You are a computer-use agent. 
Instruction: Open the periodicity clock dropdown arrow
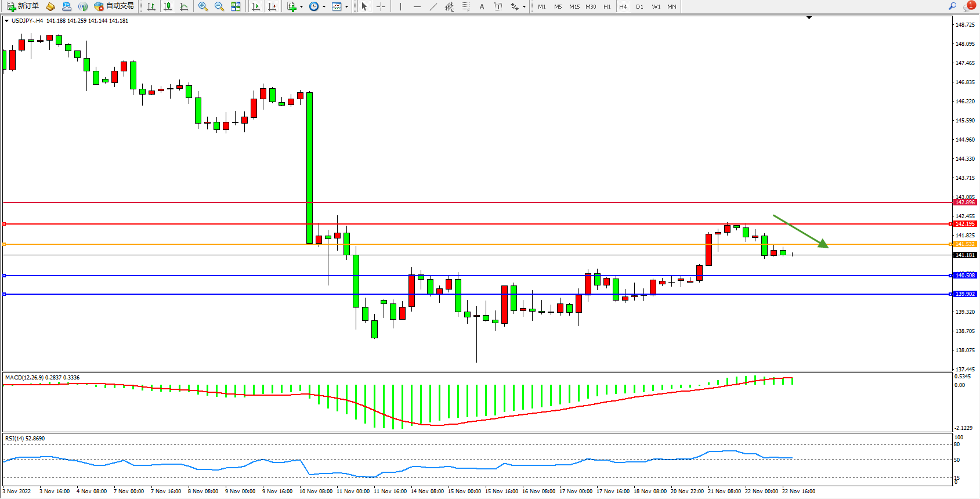point(324,7)
